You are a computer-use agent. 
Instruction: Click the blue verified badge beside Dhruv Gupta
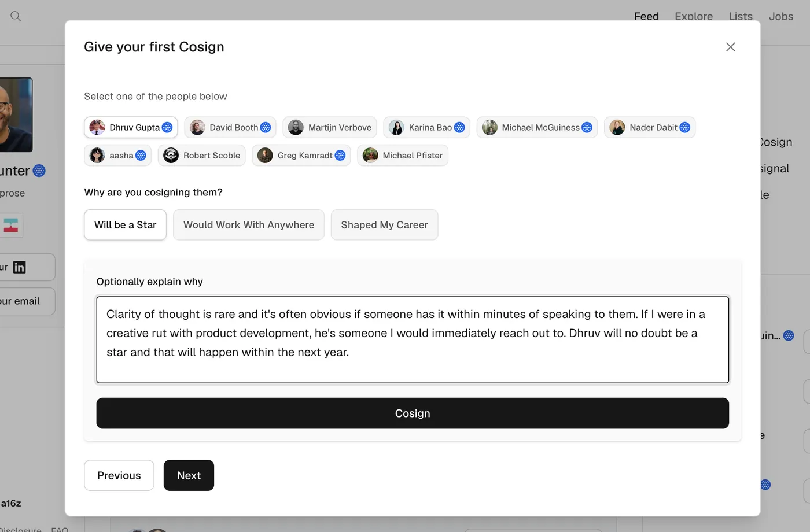pyautogui.click(x=167, y=127)
